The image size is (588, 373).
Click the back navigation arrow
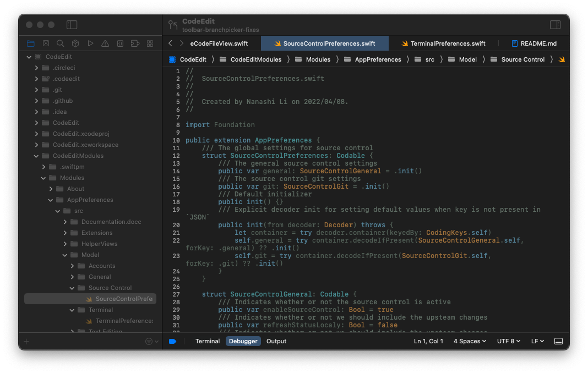point(170,43)
